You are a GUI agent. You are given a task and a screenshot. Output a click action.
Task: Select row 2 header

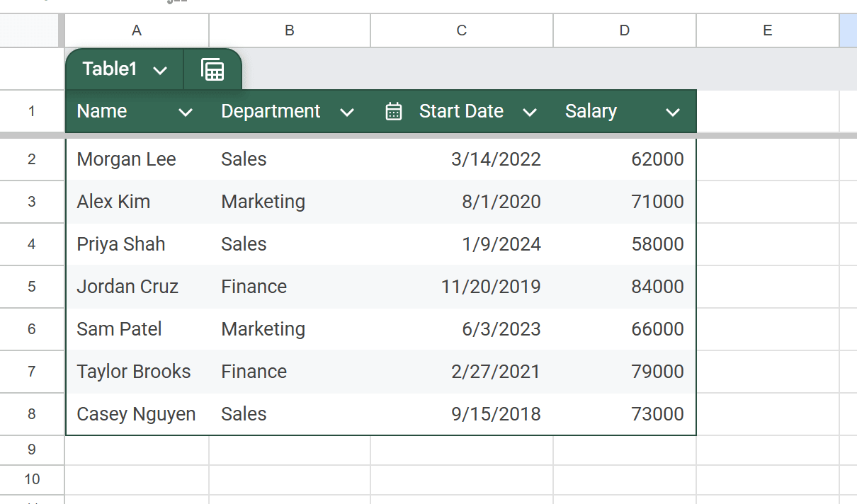coord(32,159)
